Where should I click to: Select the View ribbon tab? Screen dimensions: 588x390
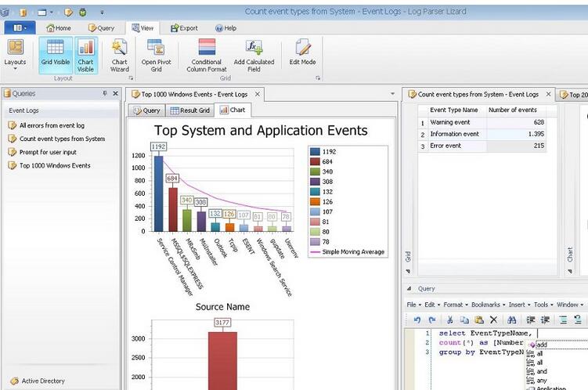pos(142,28)
